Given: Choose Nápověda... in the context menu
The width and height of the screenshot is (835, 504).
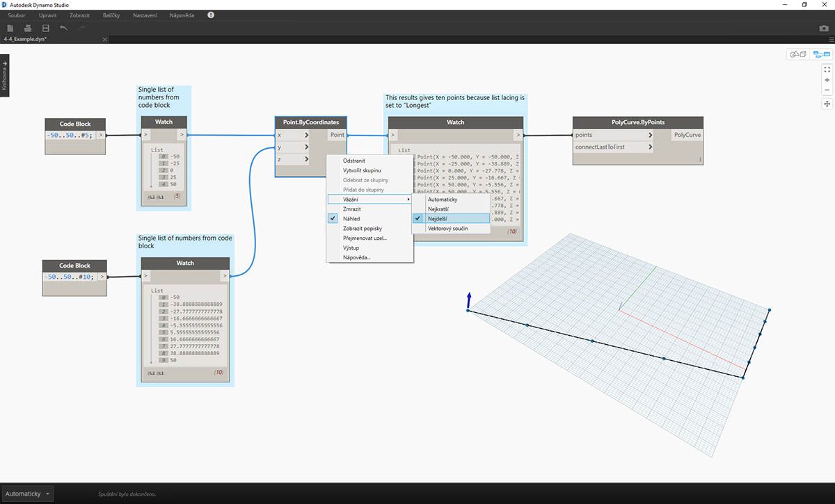Looking at the screenshot, I should point(370,257).
